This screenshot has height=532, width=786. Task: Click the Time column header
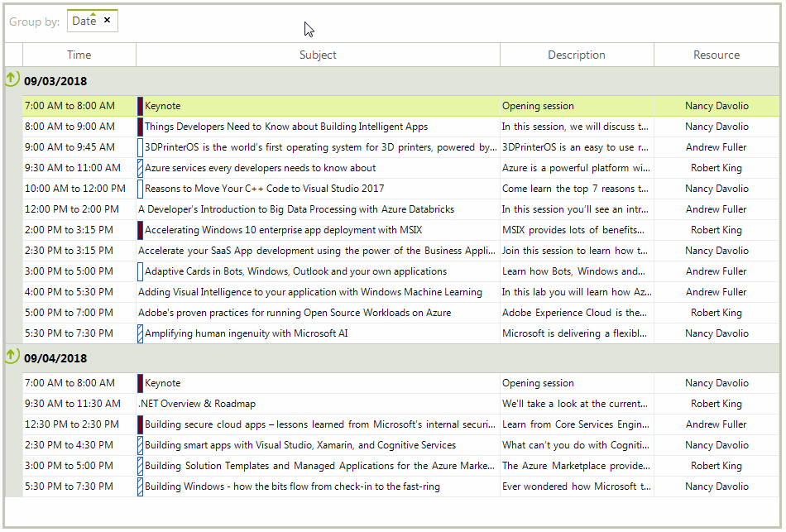pyautogui.click(x=79, y=54)
